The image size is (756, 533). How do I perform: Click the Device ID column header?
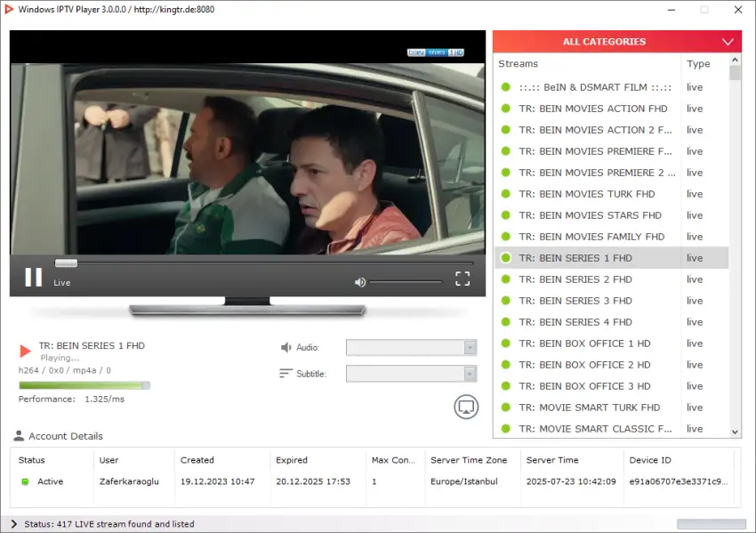click(650, 460)
